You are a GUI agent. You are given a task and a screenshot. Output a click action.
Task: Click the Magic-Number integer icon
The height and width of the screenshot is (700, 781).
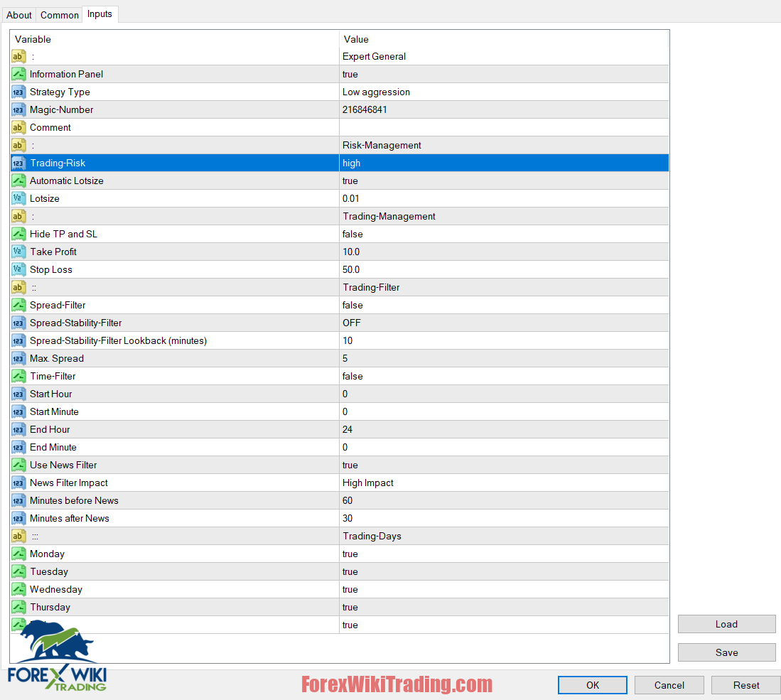click(18, 109)
